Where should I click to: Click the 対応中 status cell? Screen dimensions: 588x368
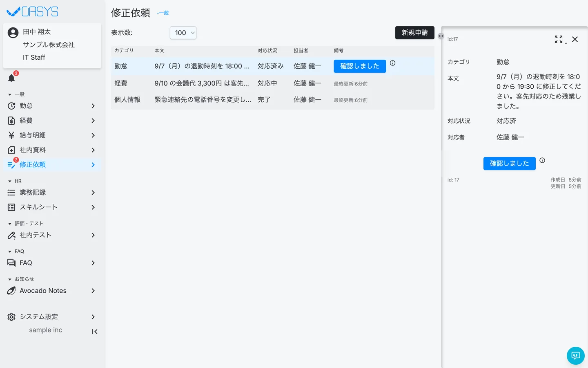[267, 83]
